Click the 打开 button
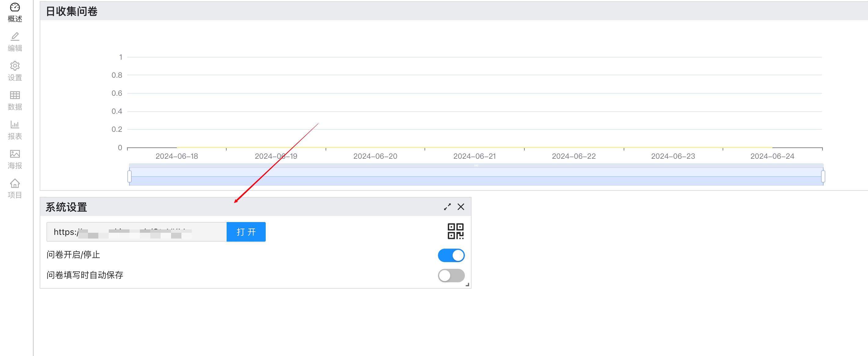The image size is (868, 356). [x=246, y=232]
